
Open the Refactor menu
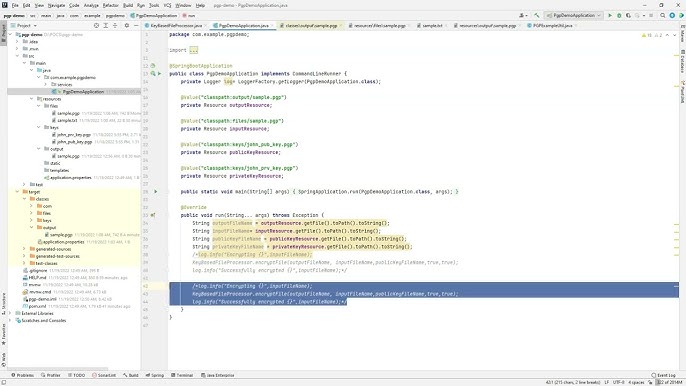110,5
